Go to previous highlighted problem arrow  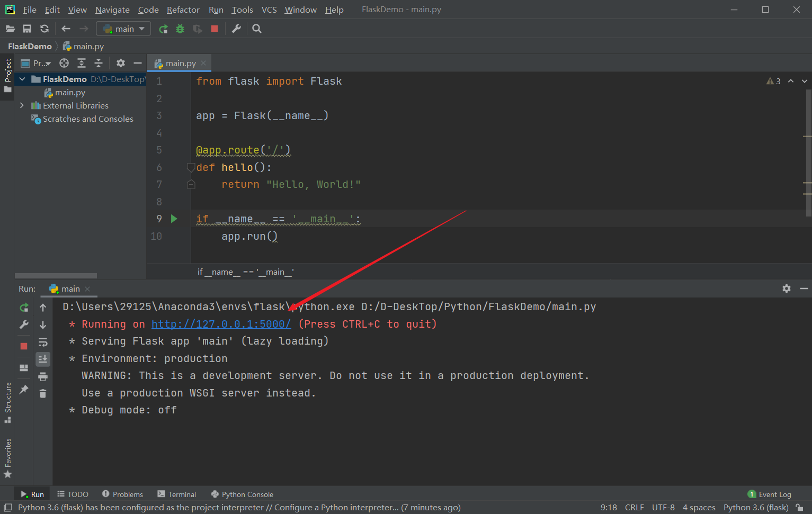(791, 81)
